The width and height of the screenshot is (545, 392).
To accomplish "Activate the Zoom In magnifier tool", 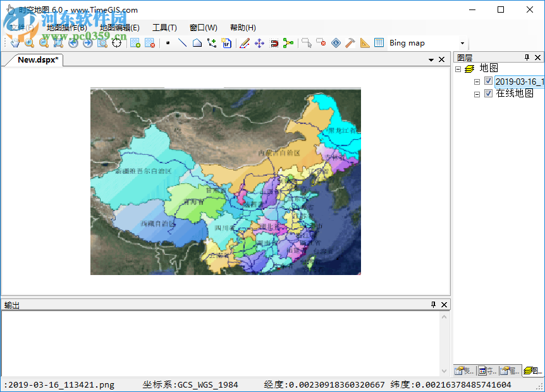I will [x=29, y=42].
